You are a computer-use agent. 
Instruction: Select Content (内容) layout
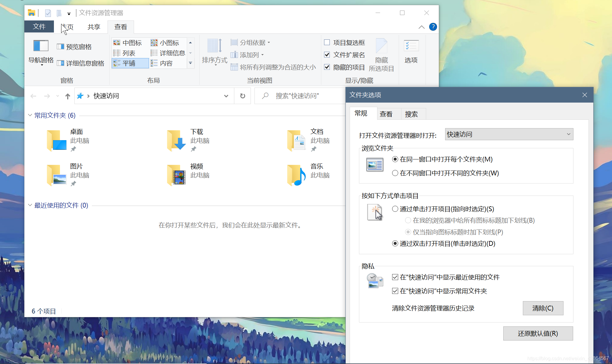pyautogui.click(x=162, y=63)
